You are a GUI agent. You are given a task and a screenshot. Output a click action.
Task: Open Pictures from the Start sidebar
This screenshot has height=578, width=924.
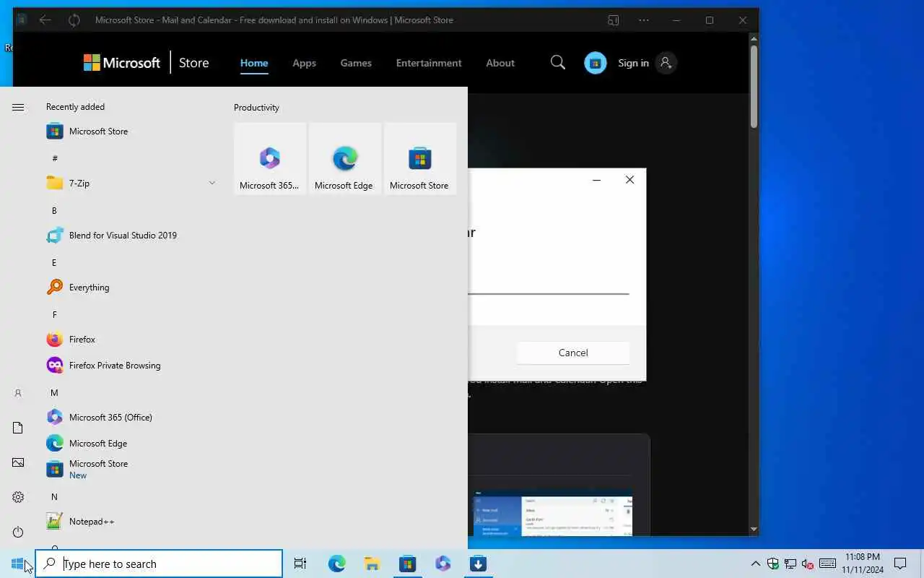pos(18,462)
